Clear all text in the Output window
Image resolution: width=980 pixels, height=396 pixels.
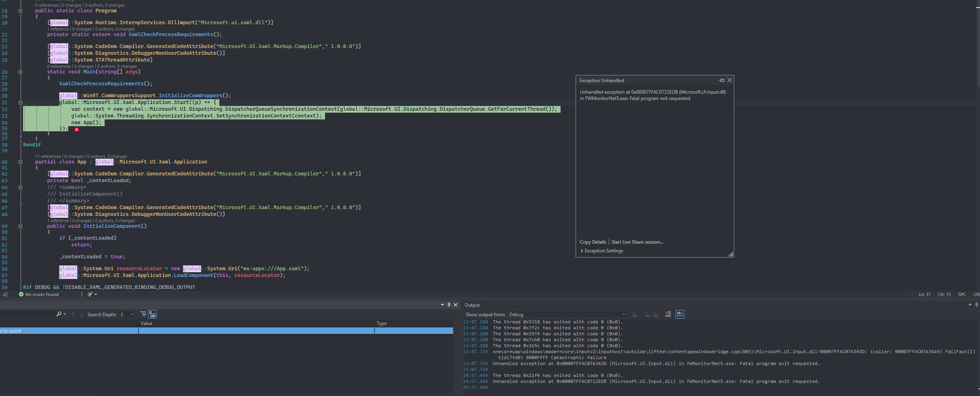667,314
